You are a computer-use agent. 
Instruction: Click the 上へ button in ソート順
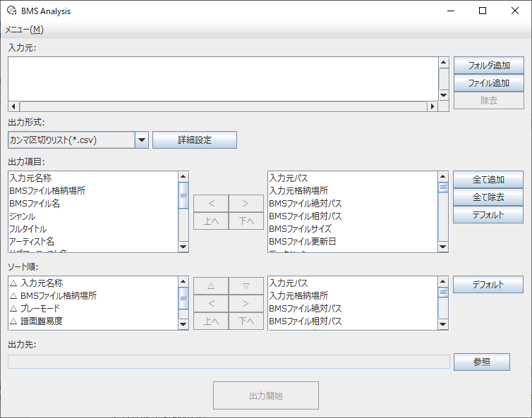[x=211, y=321]
